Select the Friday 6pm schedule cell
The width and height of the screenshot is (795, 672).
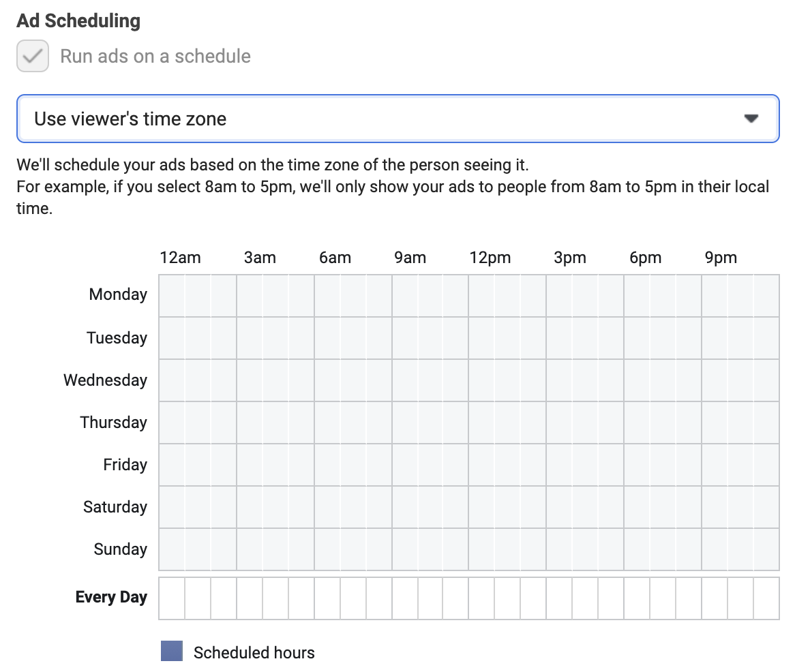[637, 465]
